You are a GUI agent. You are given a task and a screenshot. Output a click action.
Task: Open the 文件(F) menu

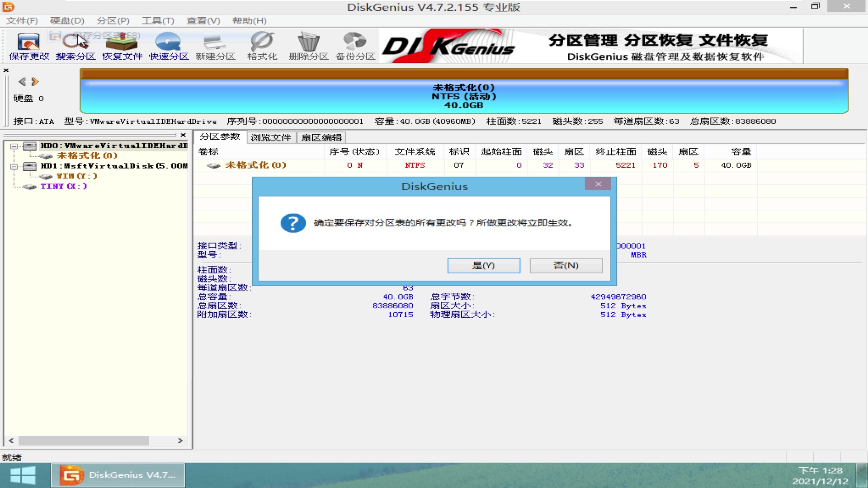click(x=22, y=21)
